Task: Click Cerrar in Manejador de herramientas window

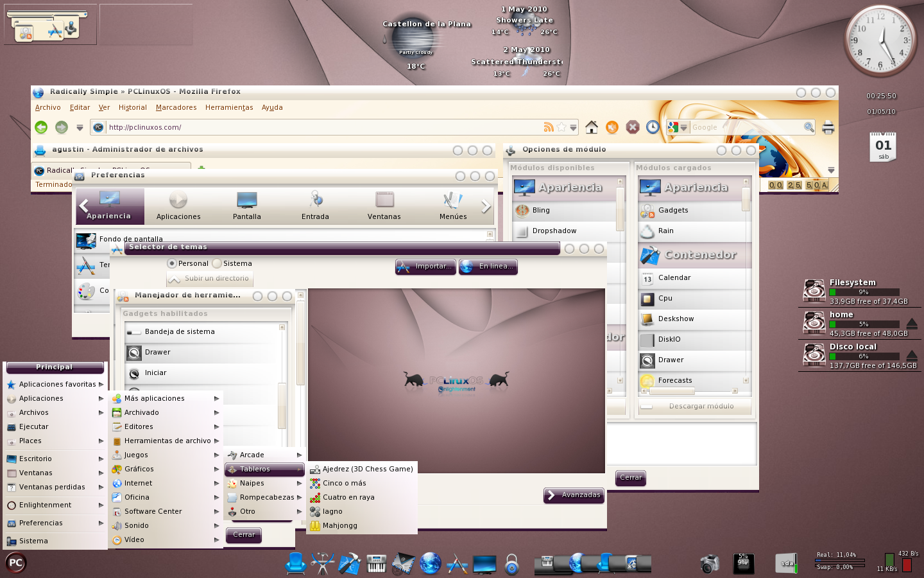Action: pos(244,535)
